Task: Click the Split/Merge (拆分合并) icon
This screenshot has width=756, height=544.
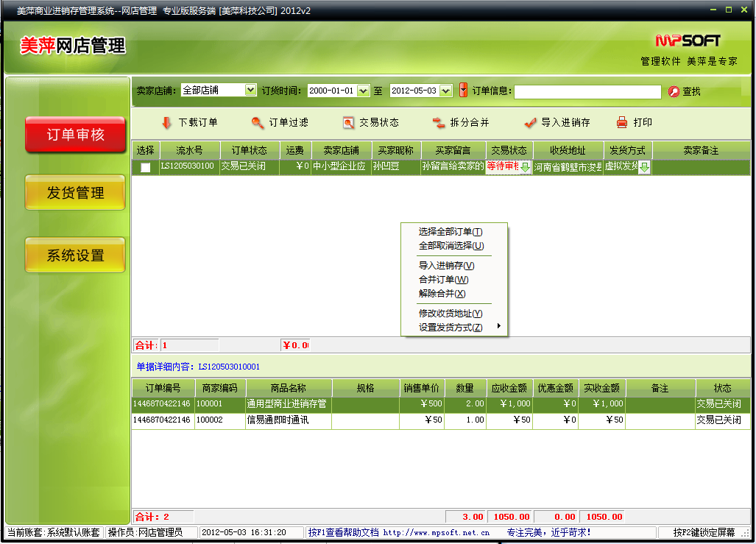Action: 439,123
